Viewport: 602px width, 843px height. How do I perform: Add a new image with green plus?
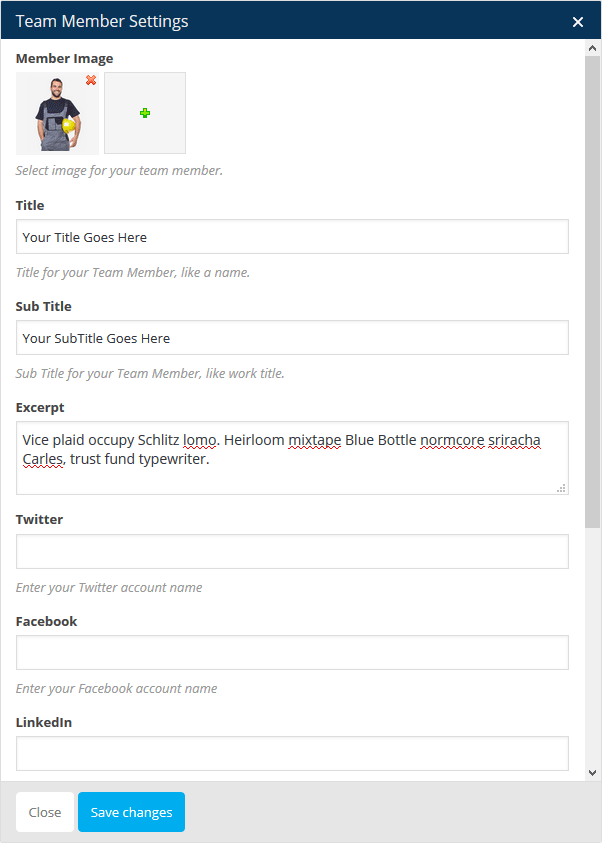click(x=145, y=113)
